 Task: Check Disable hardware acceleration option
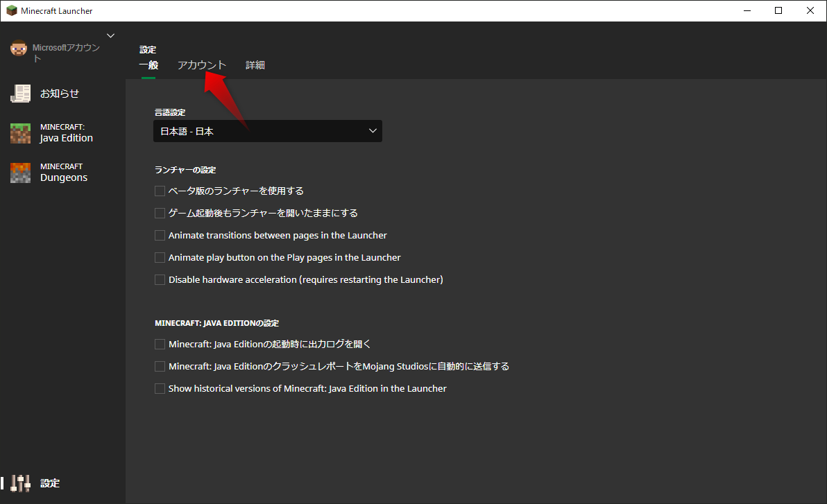[160, 279]
